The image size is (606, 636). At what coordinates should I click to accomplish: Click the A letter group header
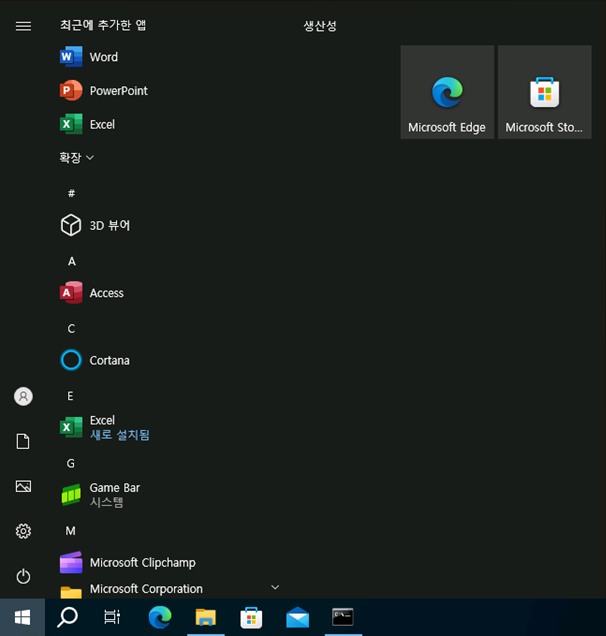(x=71, y=261)
